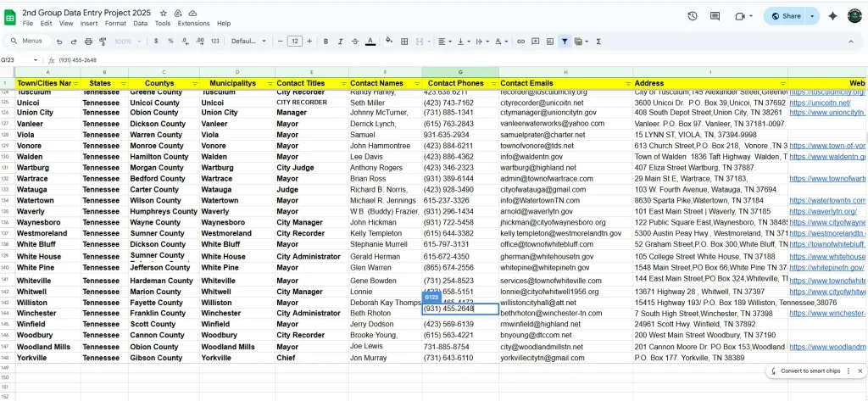
Task: Click the Share button
Action: click(784, 16)
